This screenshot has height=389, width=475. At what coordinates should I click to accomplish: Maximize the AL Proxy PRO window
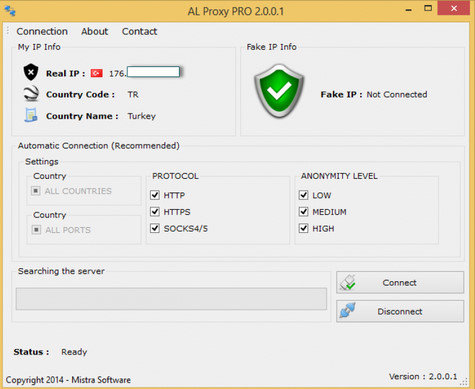click(428, 9)
